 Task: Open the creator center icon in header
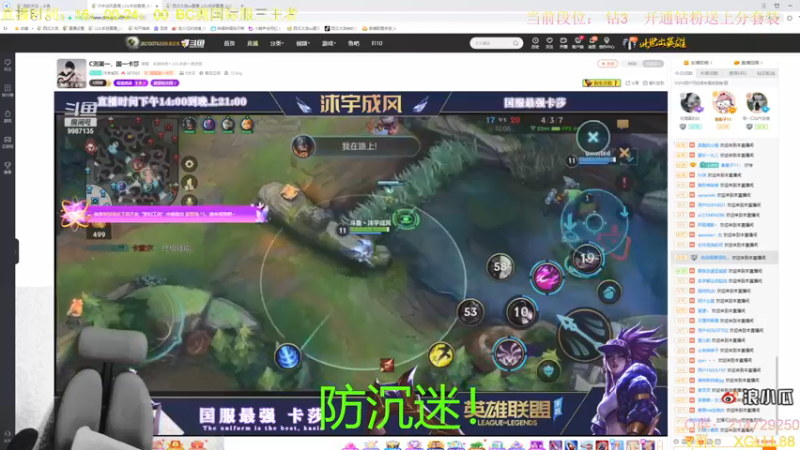pos(607,42)
